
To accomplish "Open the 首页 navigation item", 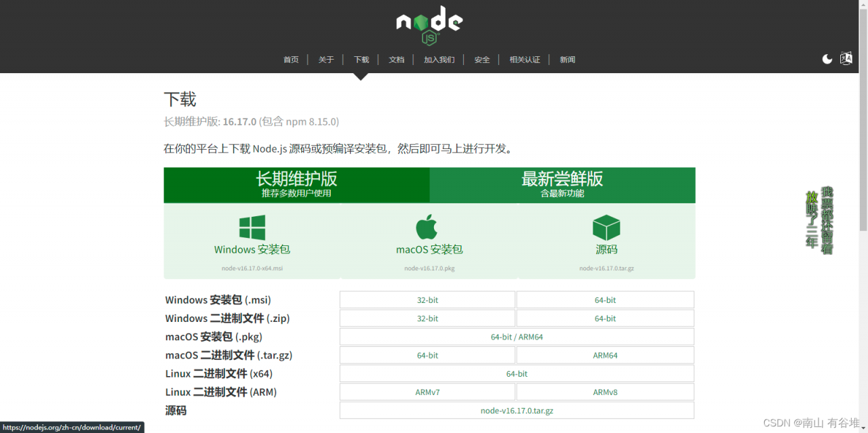I will 291,60.
